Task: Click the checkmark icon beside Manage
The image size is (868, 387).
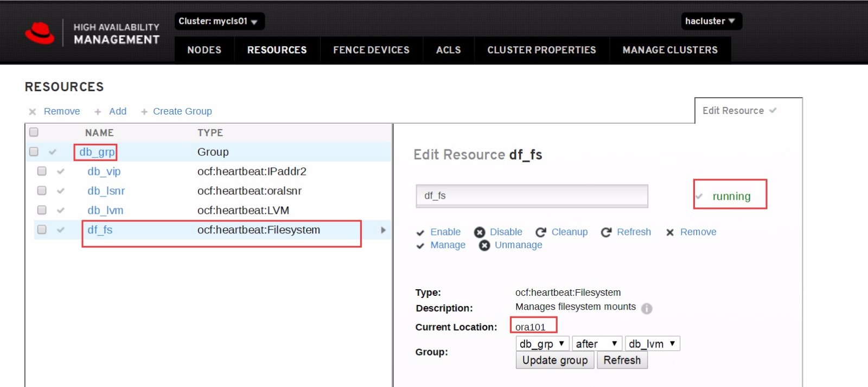Action: point(420,246)
